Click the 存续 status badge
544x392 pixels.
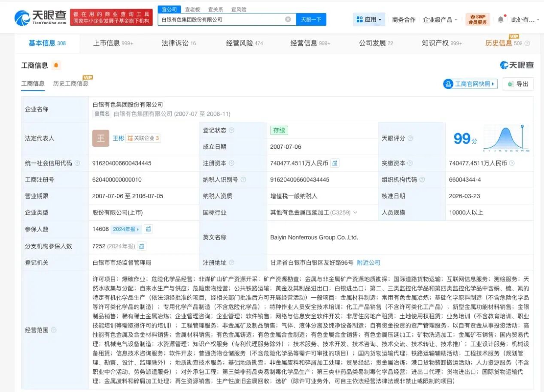click(279, 130)
